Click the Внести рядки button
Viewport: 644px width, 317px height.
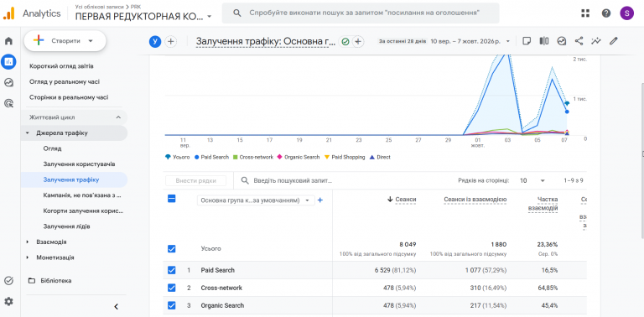pos(196,180)
